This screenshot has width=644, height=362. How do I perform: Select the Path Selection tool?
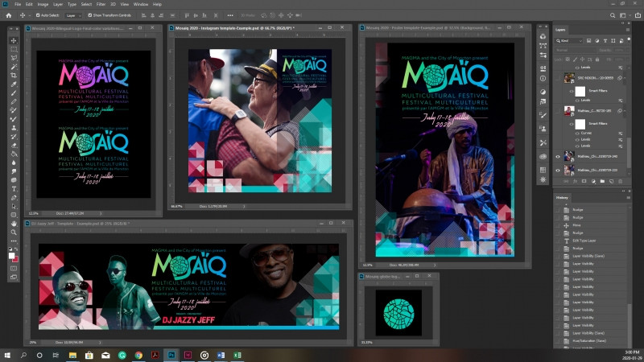tap(14, 207)
